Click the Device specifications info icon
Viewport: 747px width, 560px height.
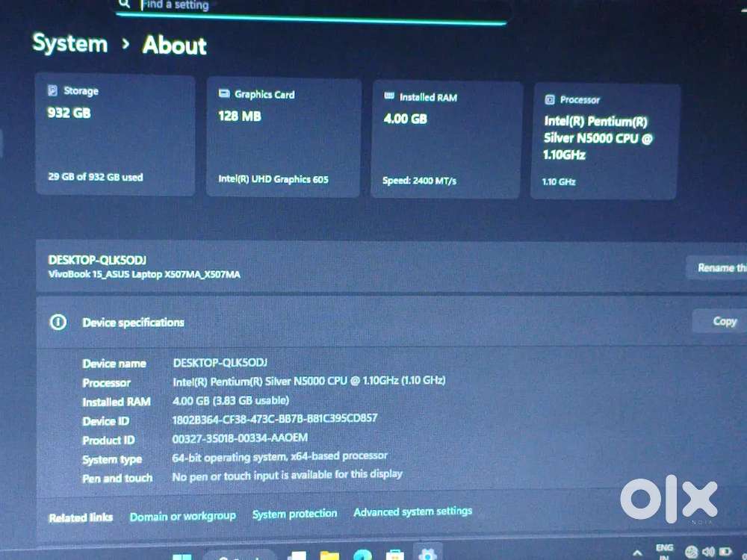click(x=58, y=323)
